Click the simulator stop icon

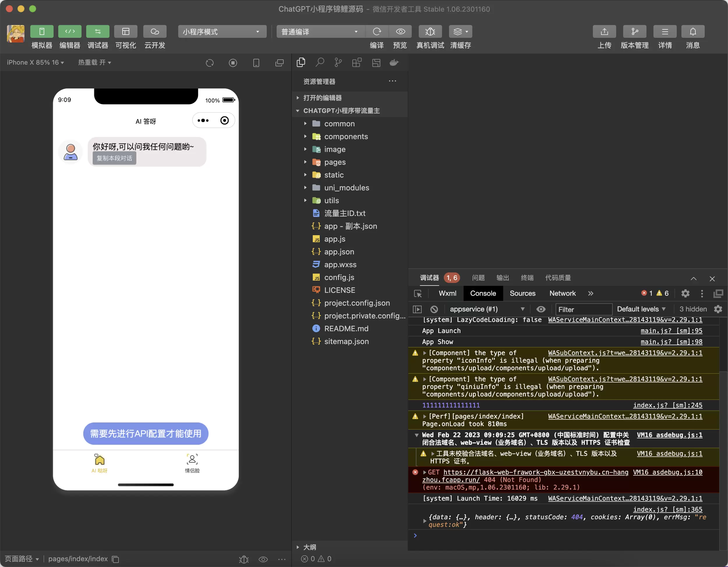pos(233,63)
